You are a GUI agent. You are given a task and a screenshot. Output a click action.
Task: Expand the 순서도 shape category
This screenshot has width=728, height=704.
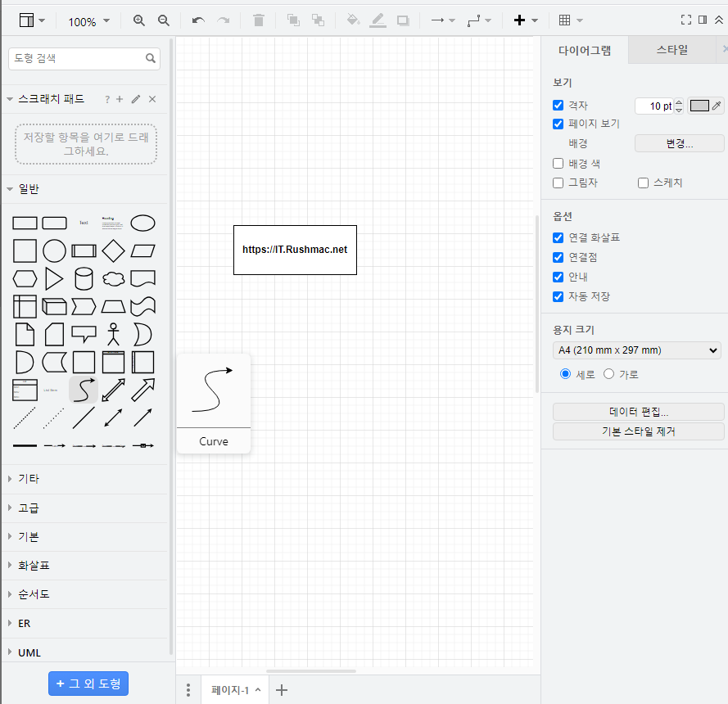coord(85,594)
